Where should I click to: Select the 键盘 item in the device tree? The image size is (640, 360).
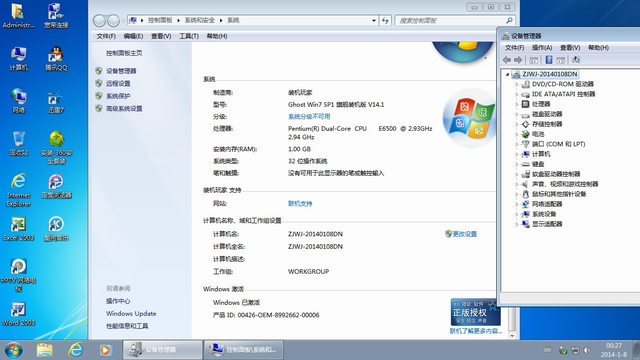click(538, 164)
